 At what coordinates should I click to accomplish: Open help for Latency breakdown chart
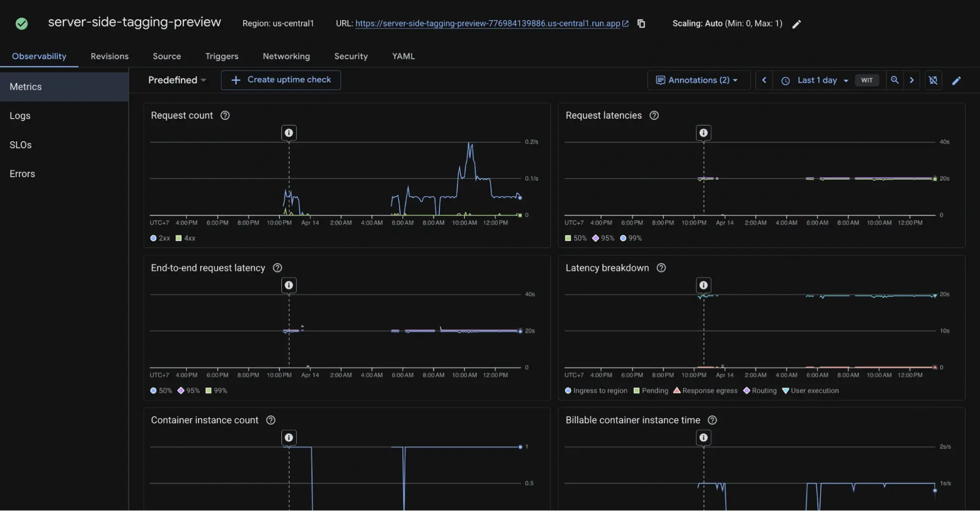pyautogui.click(x=661, y=268)
